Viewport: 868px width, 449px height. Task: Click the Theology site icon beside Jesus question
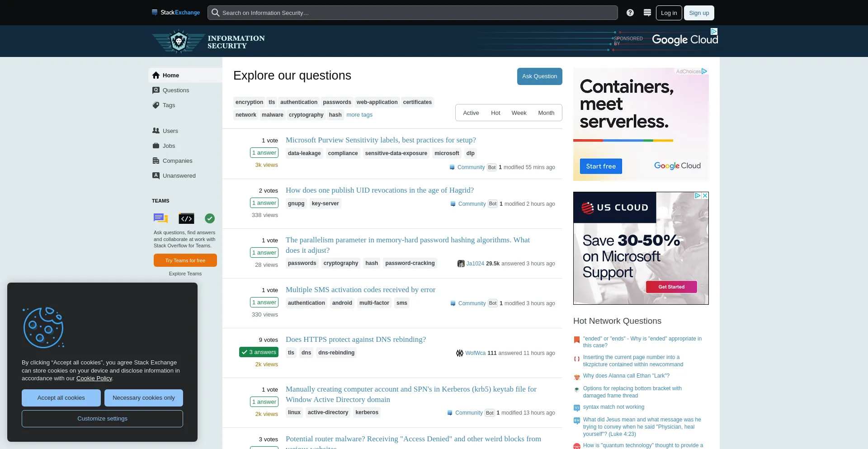pos(577,421)
